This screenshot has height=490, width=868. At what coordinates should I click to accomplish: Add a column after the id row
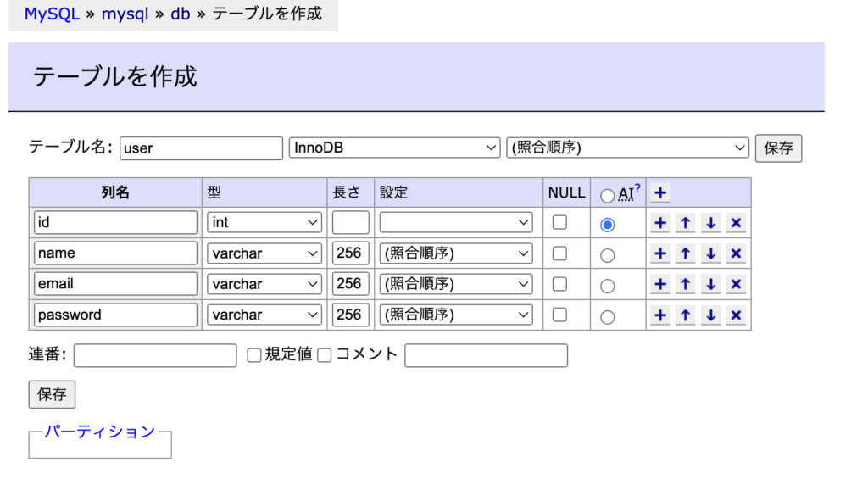coord(659,223)
